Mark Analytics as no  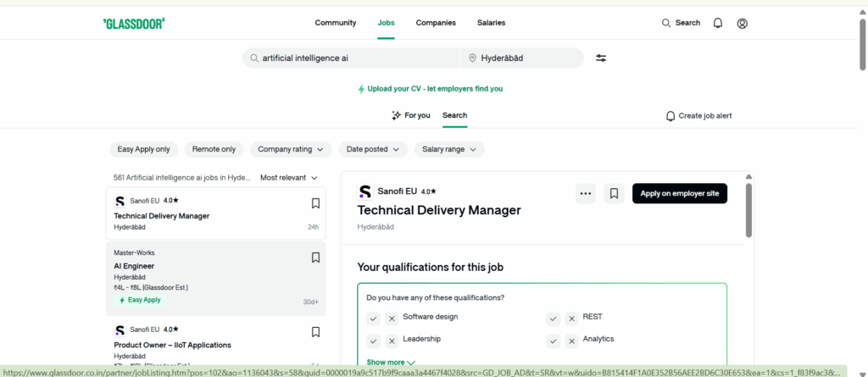(x=571, y=341)
